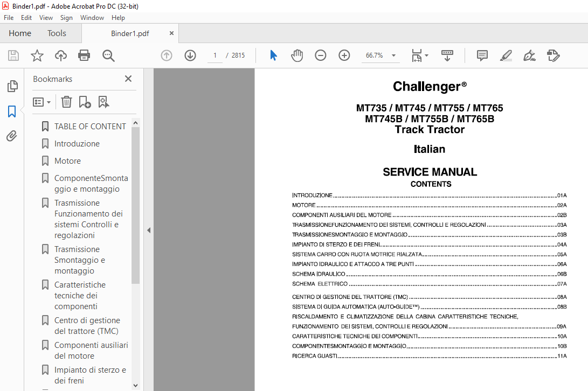The width and height of the screenshot is (588, 391).
Task: Add a comment with speech bubble icon
Action: [x=482, y=55]
